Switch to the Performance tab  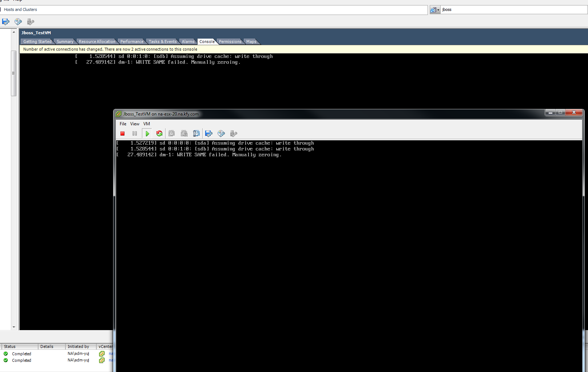click(x=132, y=42)
